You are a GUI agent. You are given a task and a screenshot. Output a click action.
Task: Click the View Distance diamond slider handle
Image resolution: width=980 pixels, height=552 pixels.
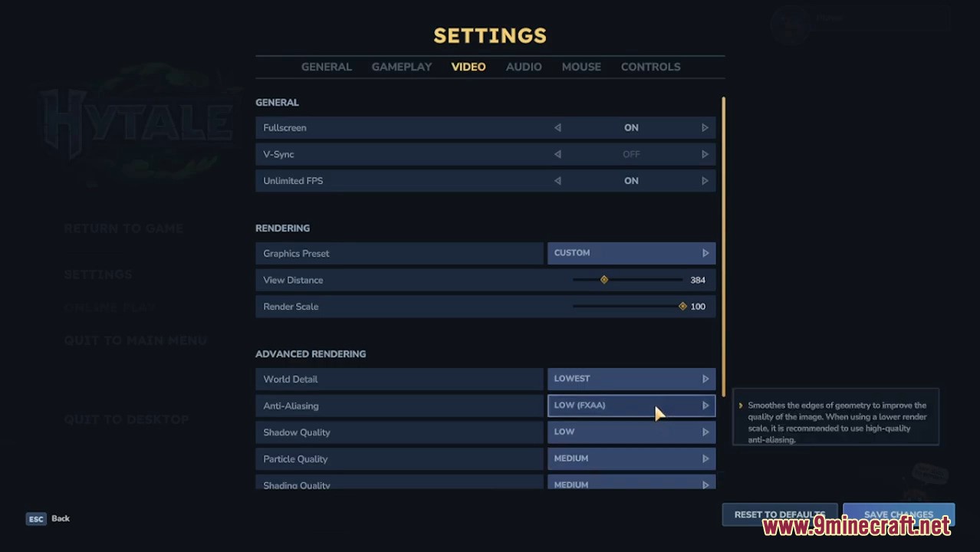(x=604, y=280)
